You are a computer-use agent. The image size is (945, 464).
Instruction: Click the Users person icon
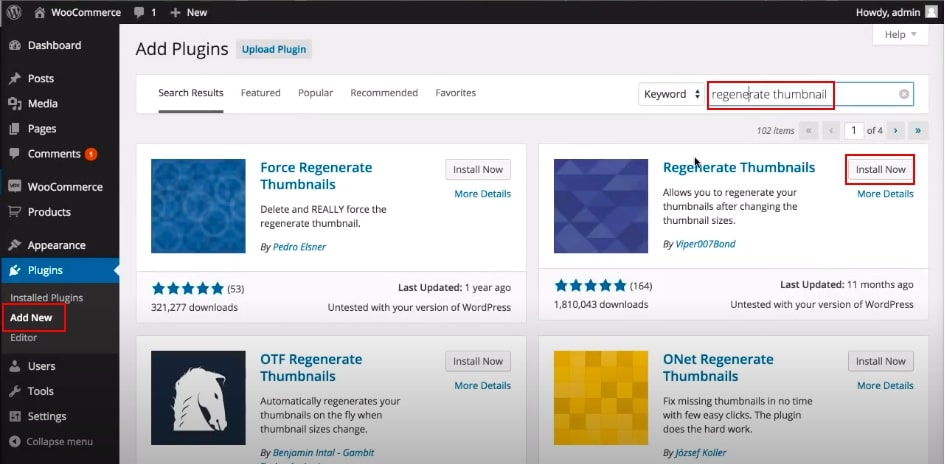coord(15,366)
